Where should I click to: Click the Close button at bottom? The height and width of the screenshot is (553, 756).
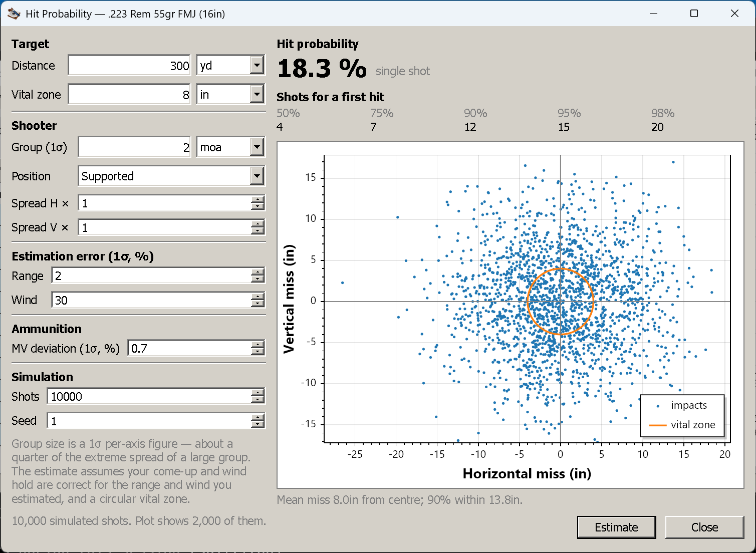704,527
